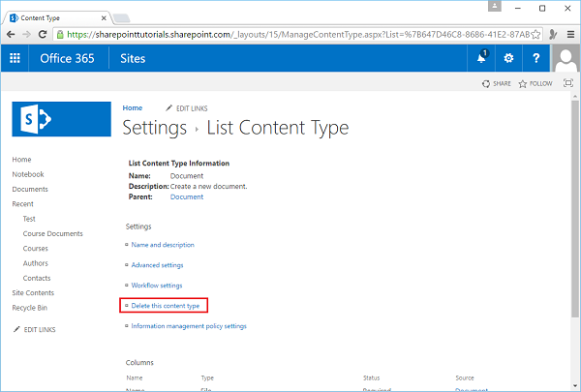
Task: Click EDIT LINKS in the left sidebar
Action: [40, 330]
